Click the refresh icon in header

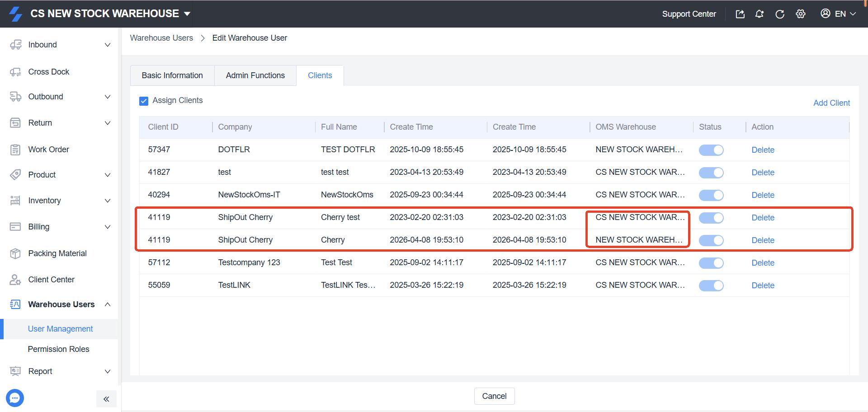click(780, 14)
